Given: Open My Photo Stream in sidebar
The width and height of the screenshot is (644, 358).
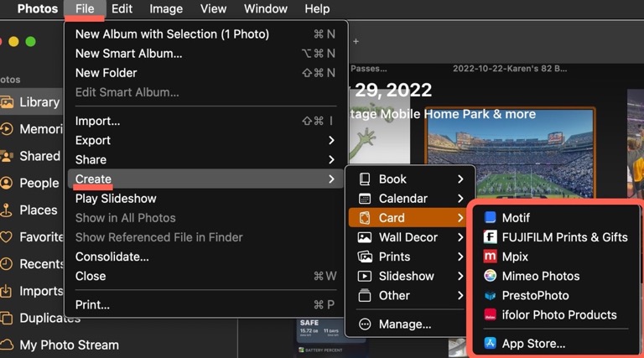Looking at the screenshot, I should click(x=69, y=345).
